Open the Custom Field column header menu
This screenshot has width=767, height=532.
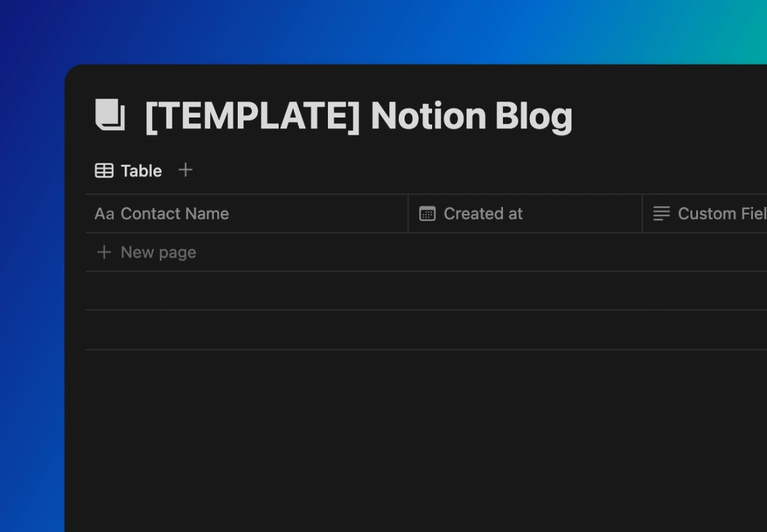pos(721,214)
